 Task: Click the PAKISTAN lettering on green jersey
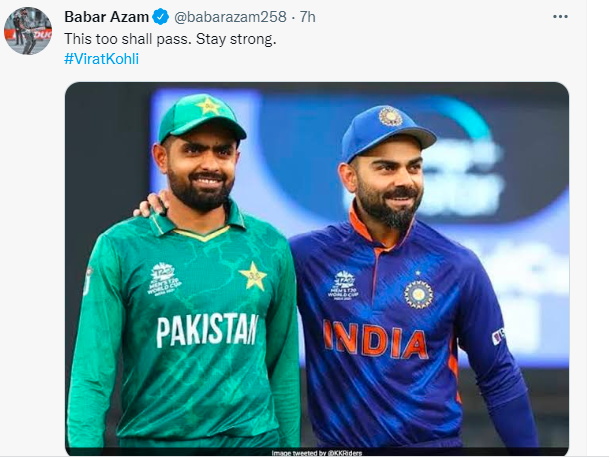(x=207, y=329)
